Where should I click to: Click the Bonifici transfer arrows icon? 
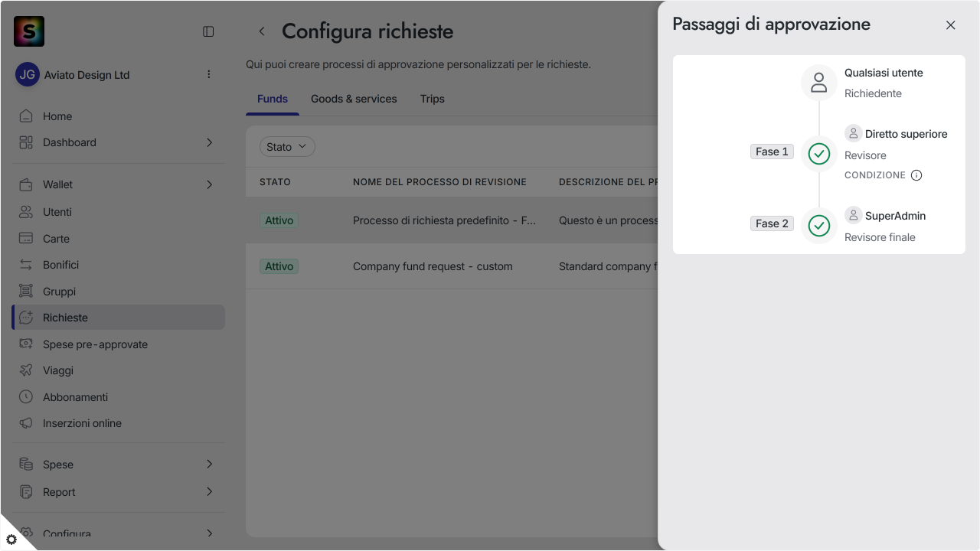(26, 265)
